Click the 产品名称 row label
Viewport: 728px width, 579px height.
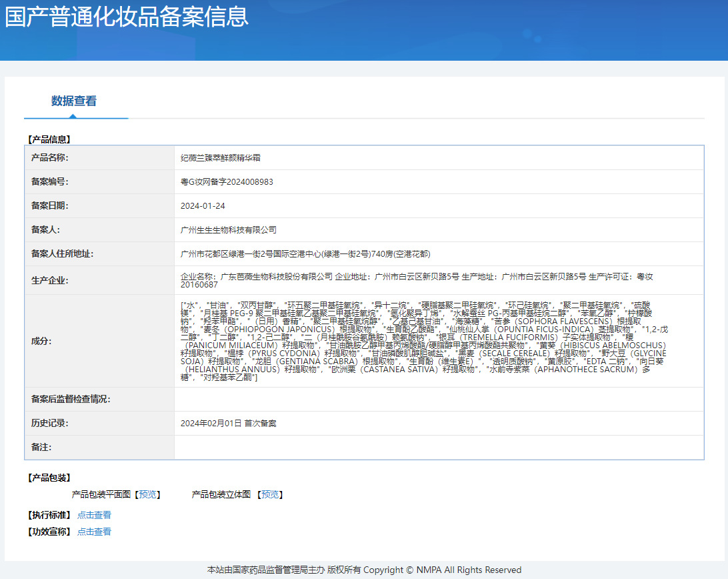50,158
